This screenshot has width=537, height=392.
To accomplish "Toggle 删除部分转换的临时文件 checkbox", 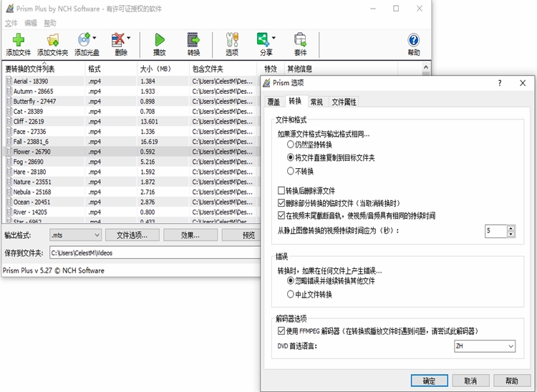I will (x=281, y=203).
